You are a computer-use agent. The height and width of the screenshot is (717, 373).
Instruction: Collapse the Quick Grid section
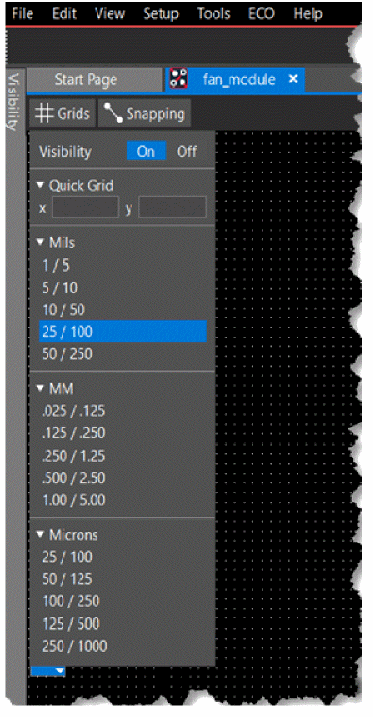point(41,186)
